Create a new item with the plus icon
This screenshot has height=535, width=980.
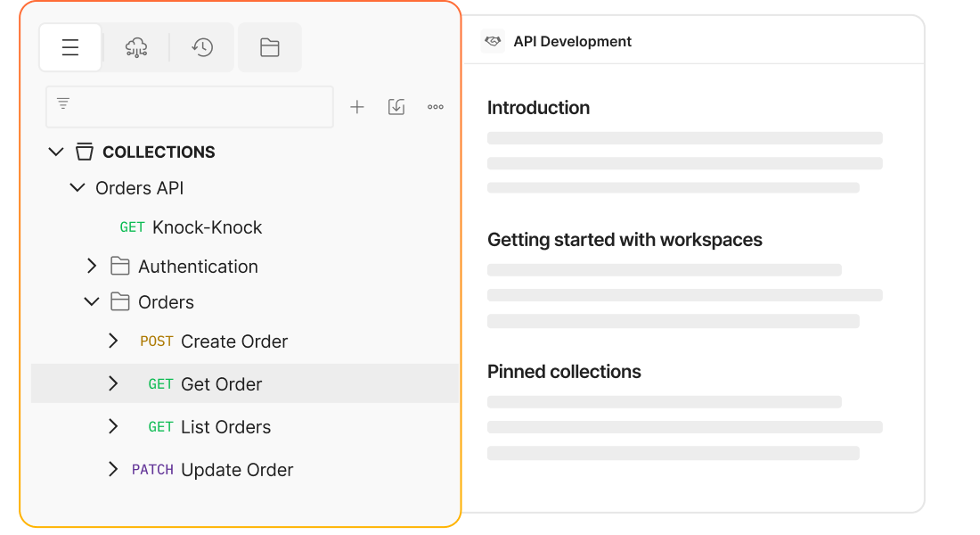357,106
